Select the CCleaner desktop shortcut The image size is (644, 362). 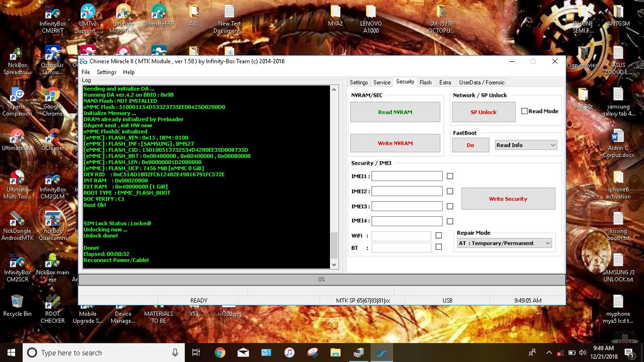coord(52,140)
